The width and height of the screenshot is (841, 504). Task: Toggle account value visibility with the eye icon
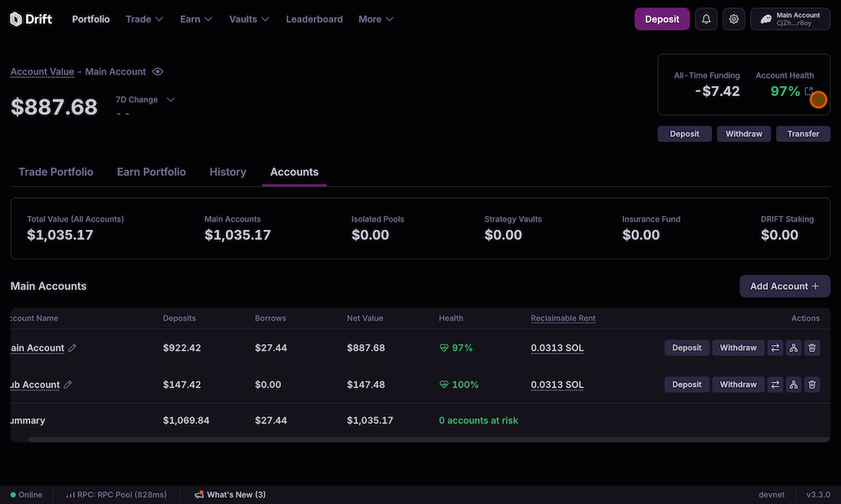tap(158, 72)
